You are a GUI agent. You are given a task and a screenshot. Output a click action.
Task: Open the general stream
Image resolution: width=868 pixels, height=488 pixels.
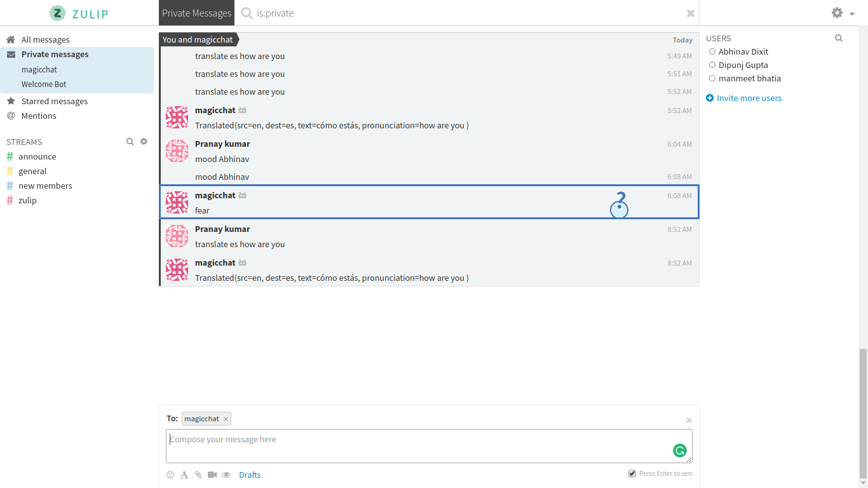32,171
